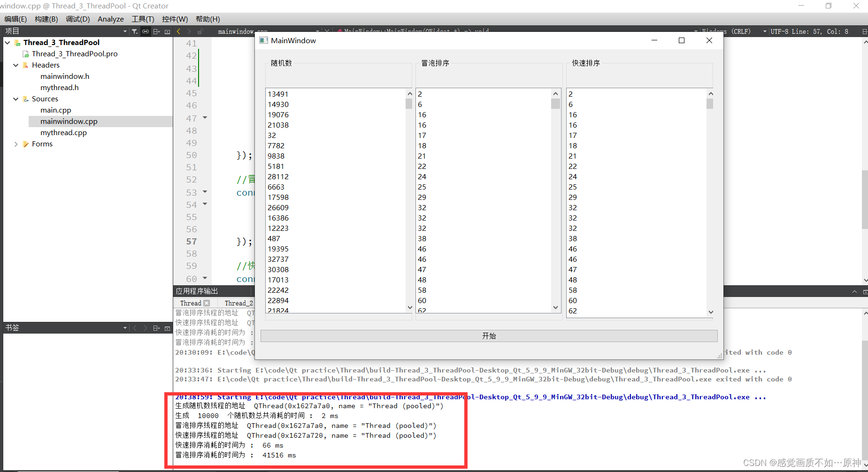Collapse output pane with up-arrow icon
Screen dimensions: 868x472
coord(854,292)
